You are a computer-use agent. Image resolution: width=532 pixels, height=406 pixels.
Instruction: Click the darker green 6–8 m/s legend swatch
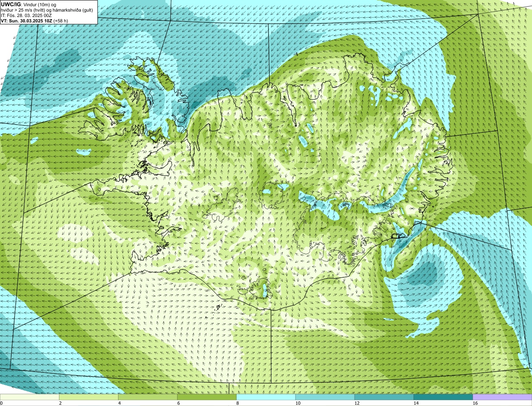[x=207, y=397]
